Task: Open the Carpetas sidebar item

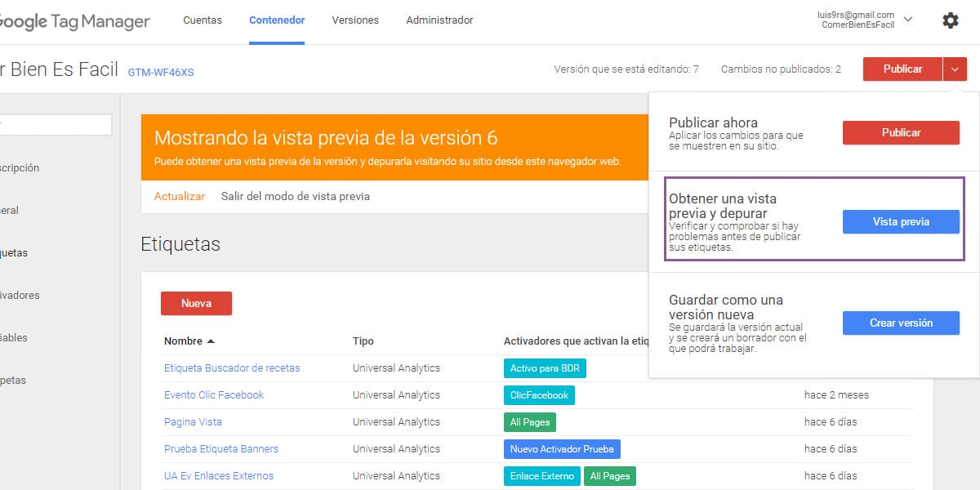Action: 13,381
